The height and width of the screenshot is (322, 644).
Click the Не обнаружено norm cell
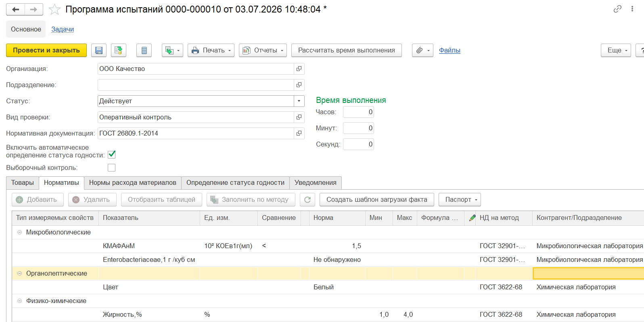point(337,260)
